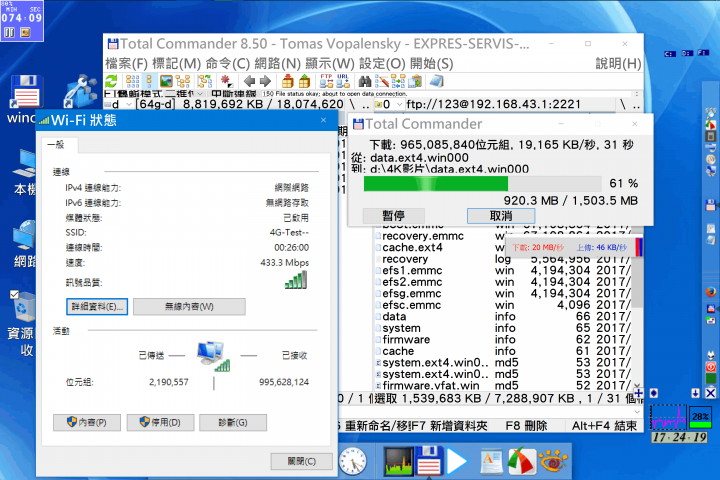
Task: Click the 無線內容(W) button
Action: [189, 306]
